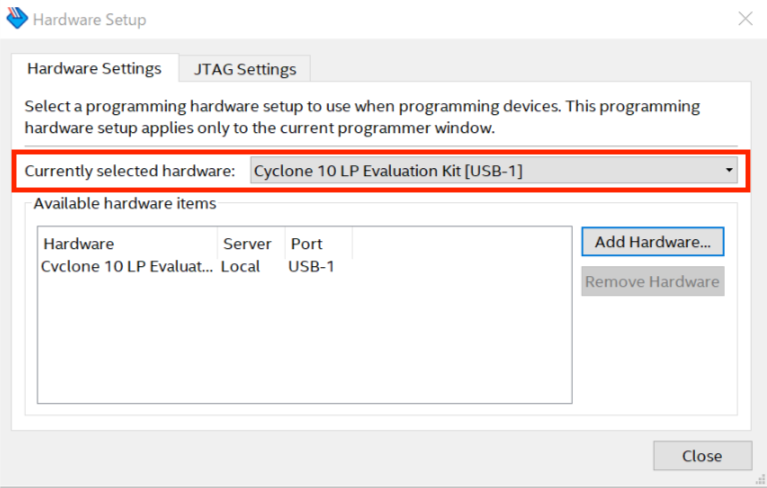The width and height of the screenshot is (767, 488).
Task: Click the dropdown arrow for selected hardware
Action: (728, 171)
